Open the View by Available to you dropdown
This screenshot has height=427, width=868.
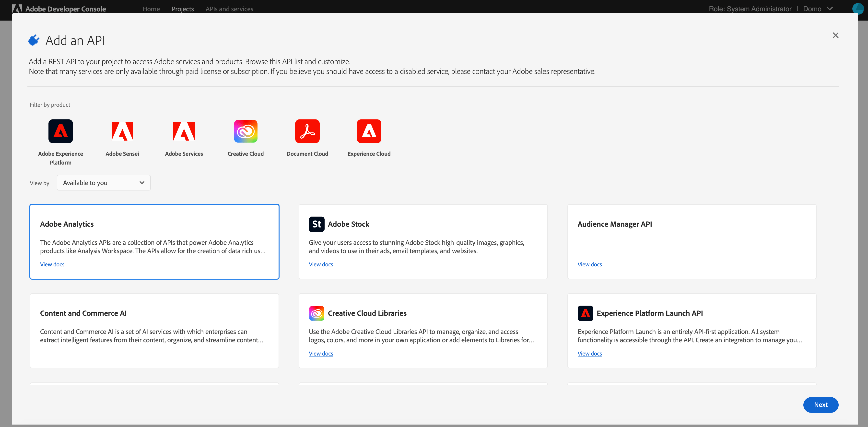click(x=104, y=183)
